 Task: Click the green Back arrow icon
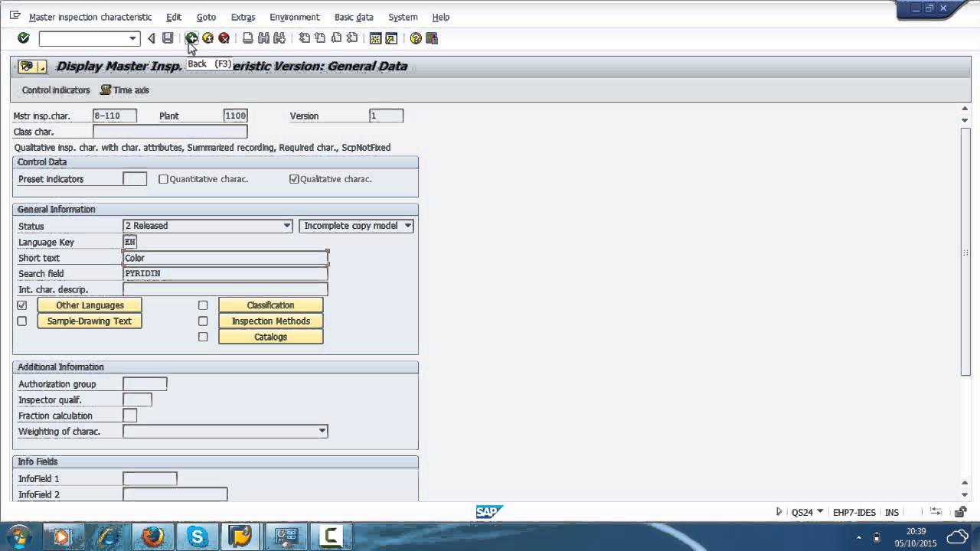[191, 38]
